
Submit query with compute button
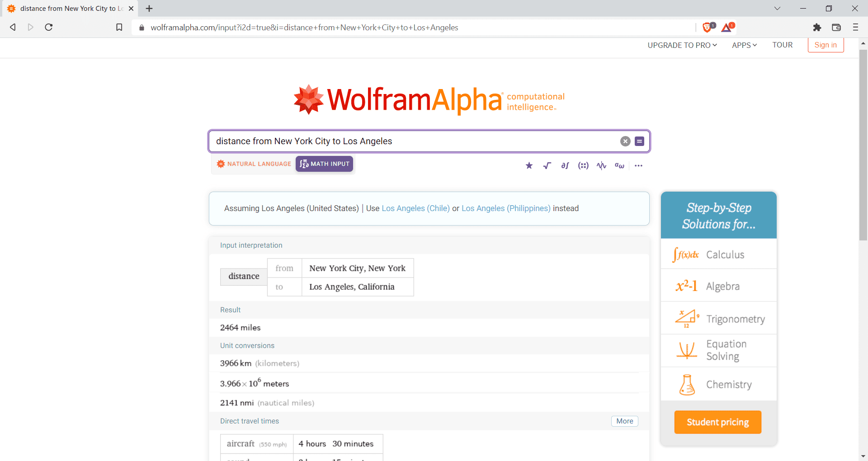point(639,141)
